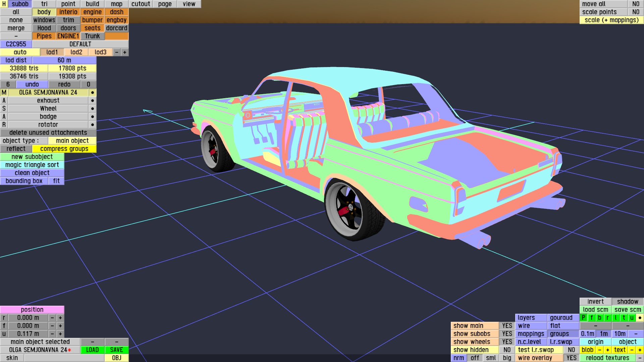This screenshot has height=362, width=644.
Task: Click the compress groups button
Action: pos(64,149)
